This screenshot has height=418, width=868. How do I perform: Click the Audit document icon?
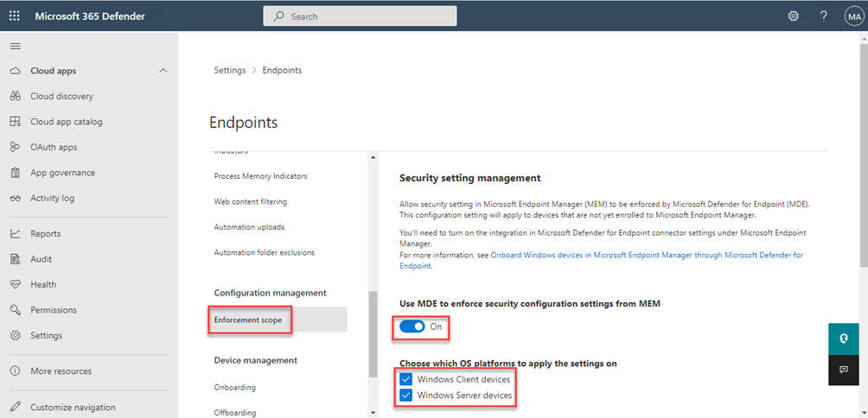(16, 259)
